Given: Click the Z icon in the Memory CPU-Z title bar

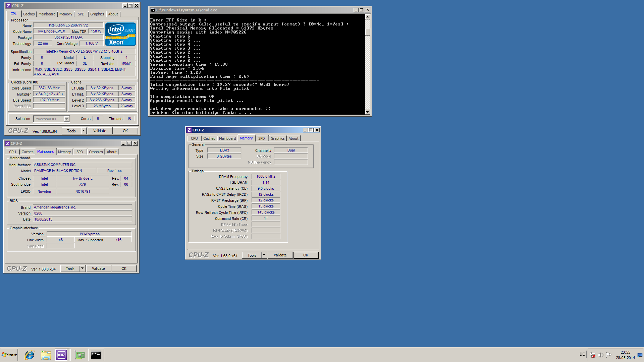Looking at the screenshot, I should (x=189, y=130).
